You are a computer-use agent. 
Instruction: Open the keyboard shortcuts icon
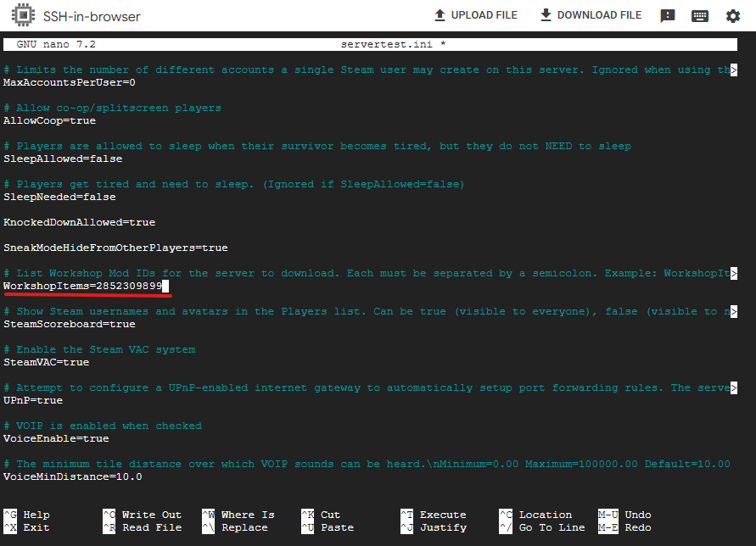pyautogui.click(x=700, y=16)
